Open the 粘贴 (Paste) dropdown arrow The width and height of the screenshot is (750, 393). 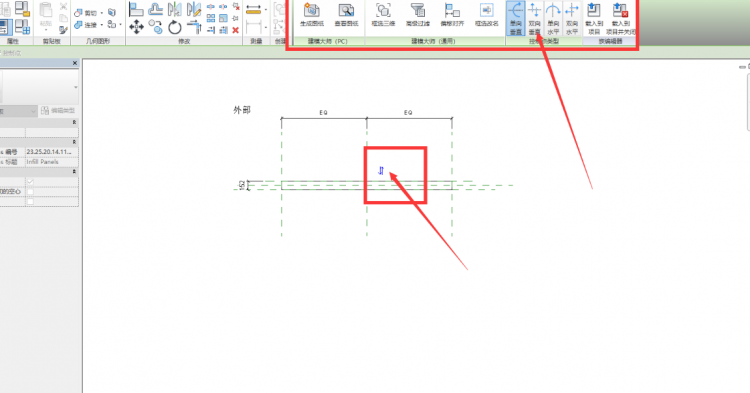pyautogui.click(x=46, y=30)
